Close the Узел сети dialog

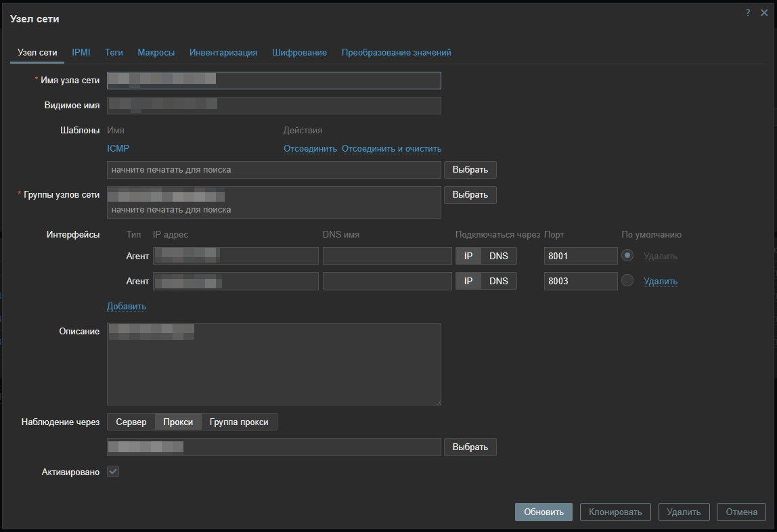(x=764, y=13)
